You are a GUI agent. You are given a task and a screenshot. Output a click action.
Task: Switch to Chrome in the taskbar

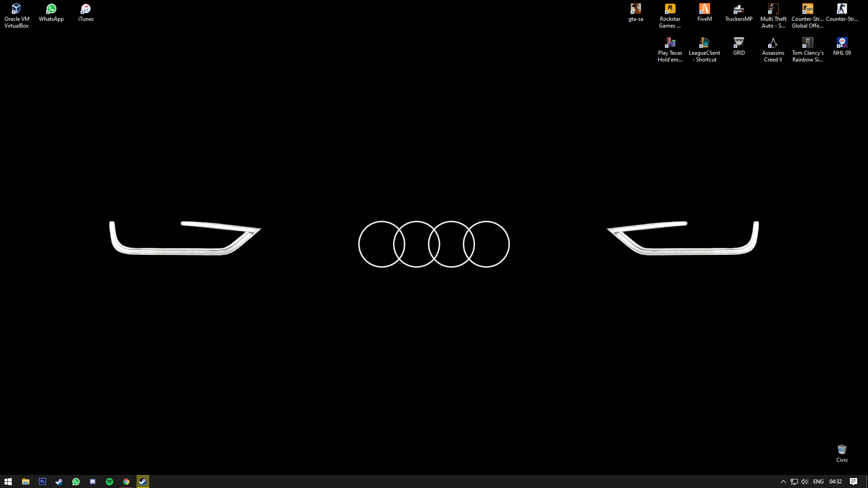click(126, 482)
